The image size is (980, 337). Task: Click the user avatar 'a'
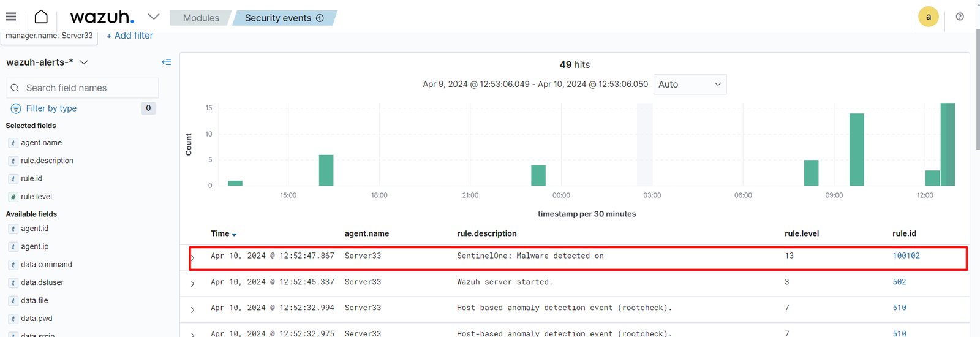(928, 17)
